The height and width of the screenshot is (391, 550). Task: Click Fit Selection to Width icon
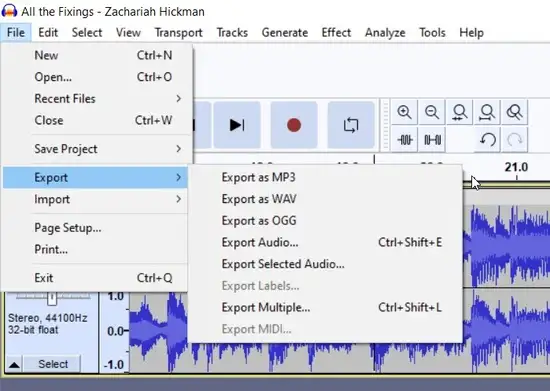(x=460, y=112)
